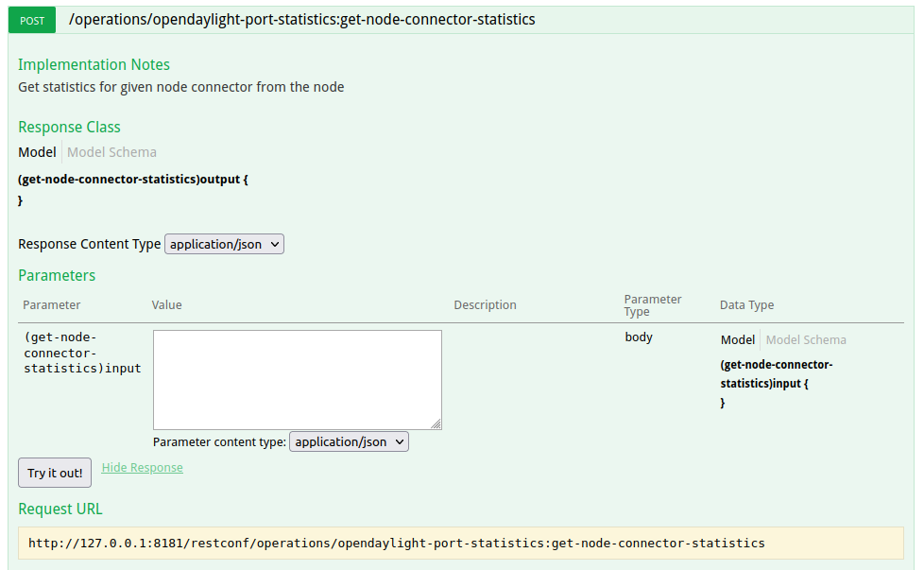
Task: Click the output model definition text
Action: pyautogui.click(x=133, y=179)
